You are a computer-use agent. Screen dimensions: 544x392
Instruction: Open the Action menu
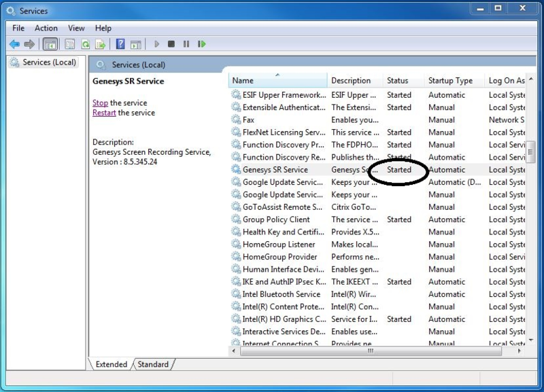point(46,28)
